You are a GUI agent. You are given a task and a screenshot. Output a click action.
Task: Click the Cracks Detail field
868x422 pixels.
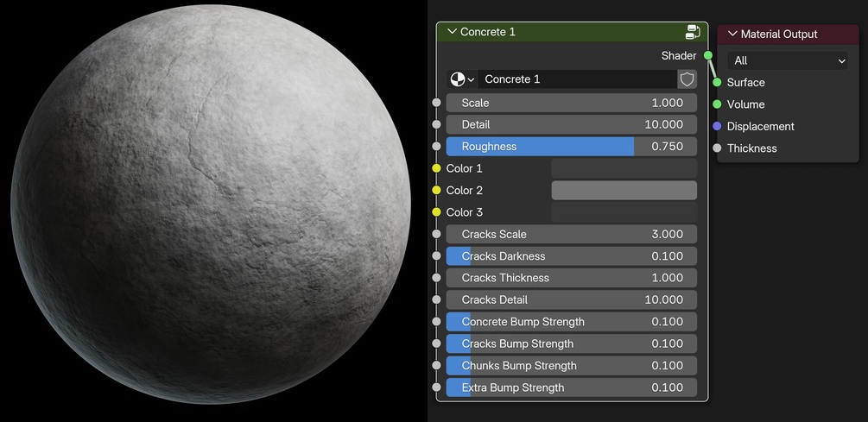click(x=571, y=299)
